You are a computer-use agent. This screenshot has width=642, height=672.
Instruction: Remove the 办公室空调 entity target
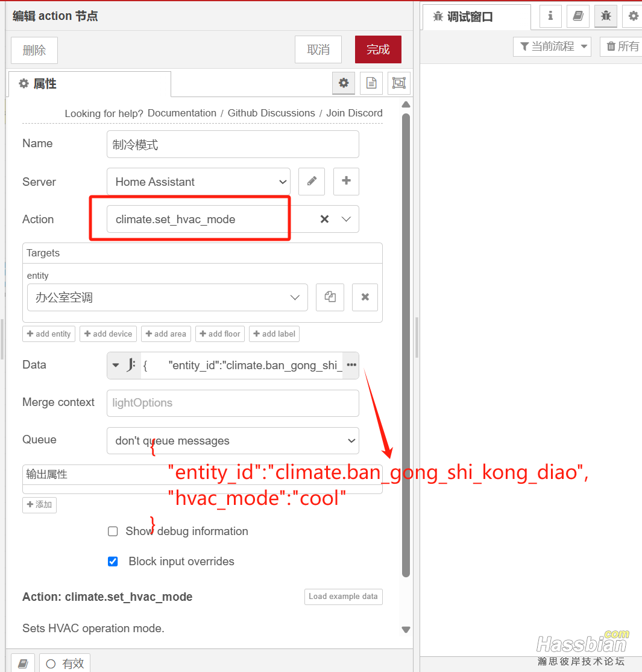click(x=365, y=297)
